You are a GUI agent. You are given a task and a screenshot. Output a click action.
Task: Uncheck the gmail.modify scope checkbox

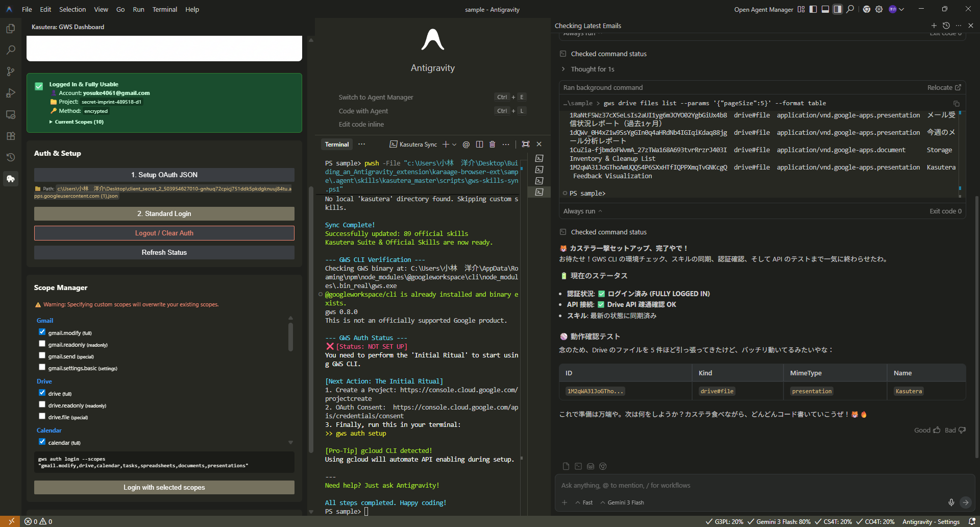point(42,332)
